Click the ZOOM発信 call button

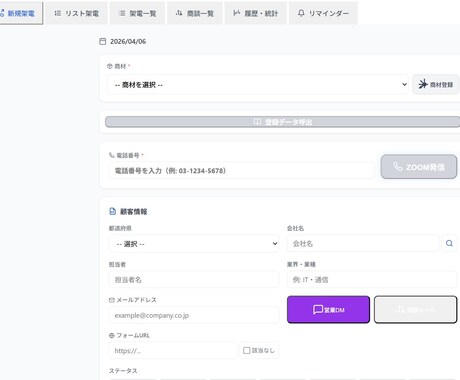point(419,167)
